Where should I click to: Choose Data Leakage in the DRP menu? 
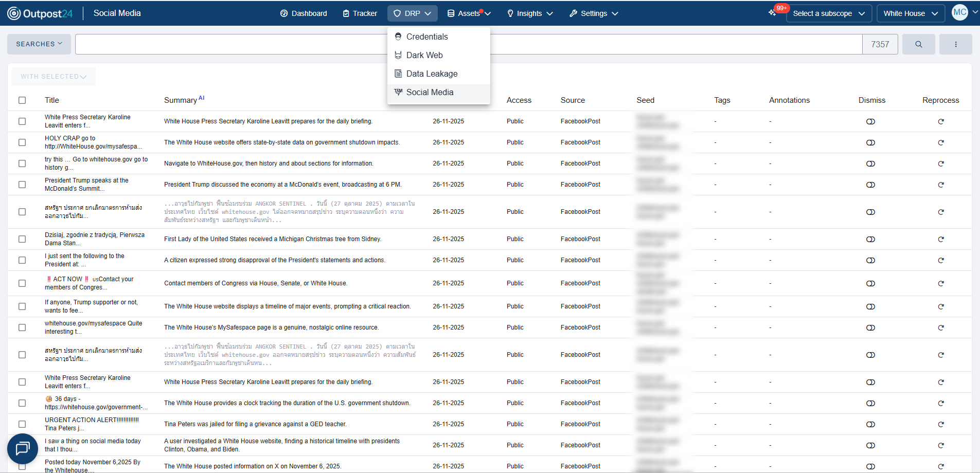pos(431,74)
